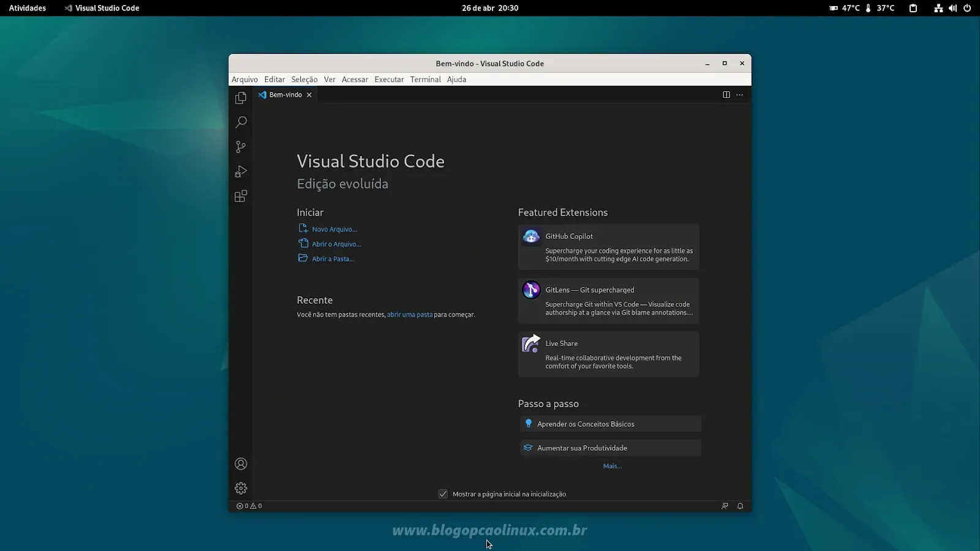Screen dimensions: 980x551
Task: Open the Accounts icon in activity bar
Action: tap(241, 464)
